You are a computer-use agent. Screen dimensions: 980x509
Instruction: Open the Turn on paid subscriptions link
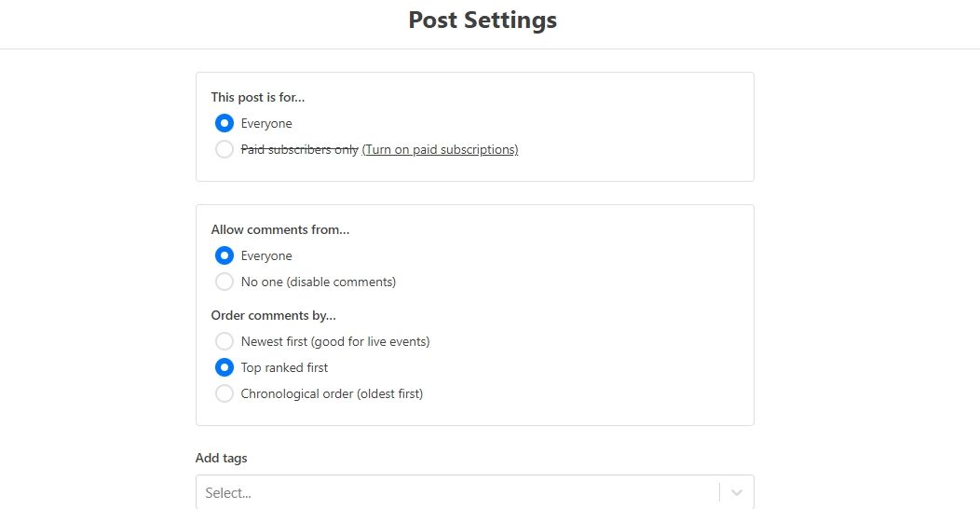440,149
